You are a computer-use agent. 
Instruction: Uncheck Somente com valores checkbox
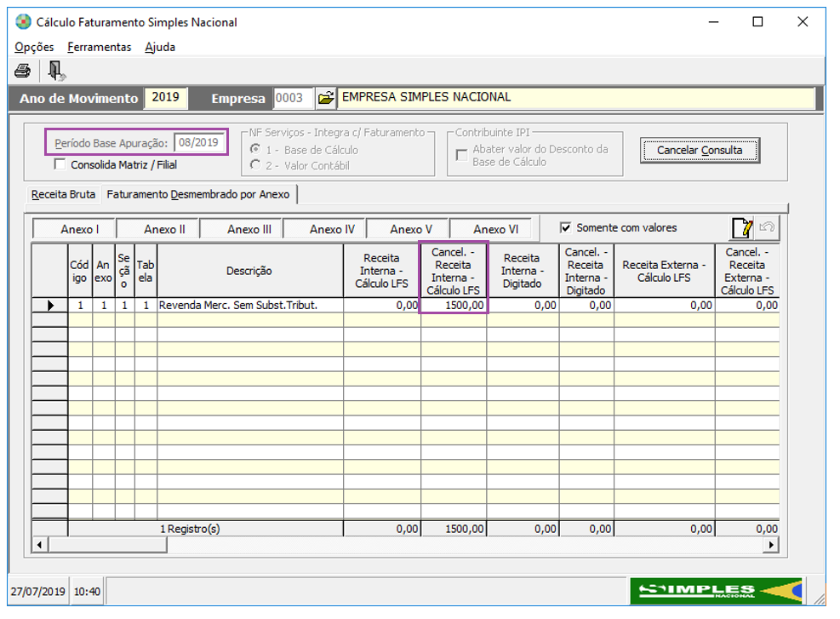pyautogui.click(x=565, y=228)
